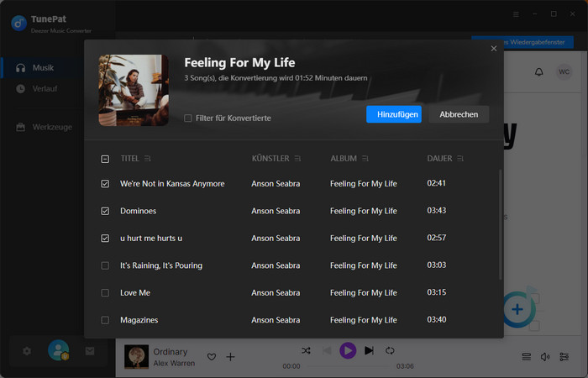The height and width of the screenshot is (378, 588).
Task: Skip to next track icon
Action: pyautogui.click(x=369, y=350)
